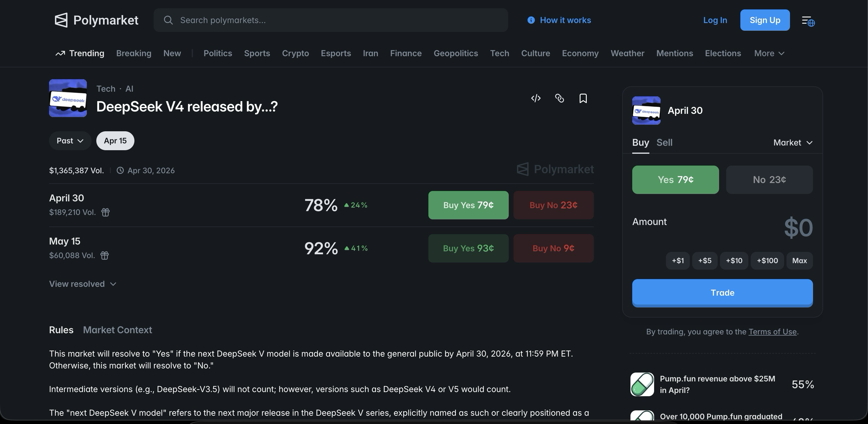The width and height of the screenshot is (868, 424).
Task: Bookmark the DeepSeek V4 market
Action: tap(583, 98)
